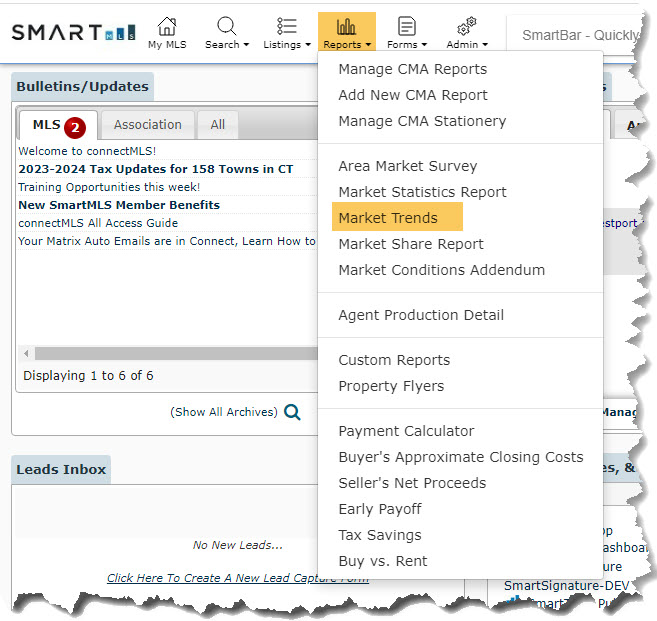657x621 pixels.
Task: Open Custom Reports
Action: 394,360
